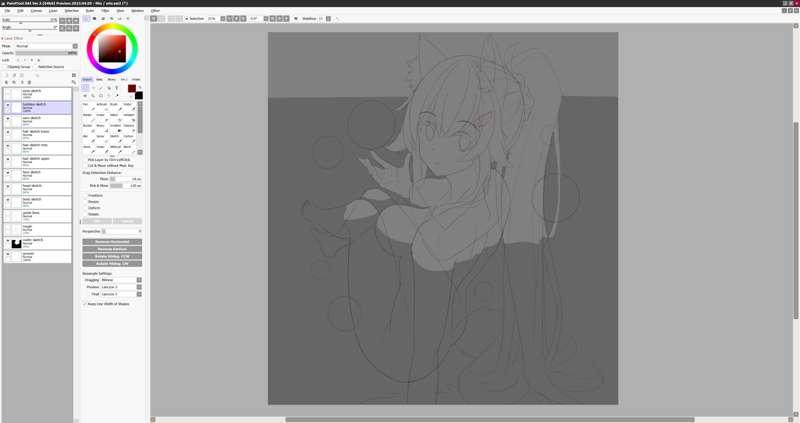Click the Perspective slider
The height and width of the screenshot is (423, 800).
point(121,232)
